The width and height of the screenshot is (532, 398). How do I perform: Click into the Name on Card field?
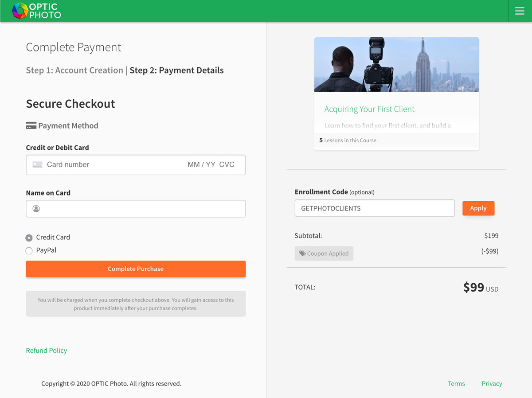point(136,209)
